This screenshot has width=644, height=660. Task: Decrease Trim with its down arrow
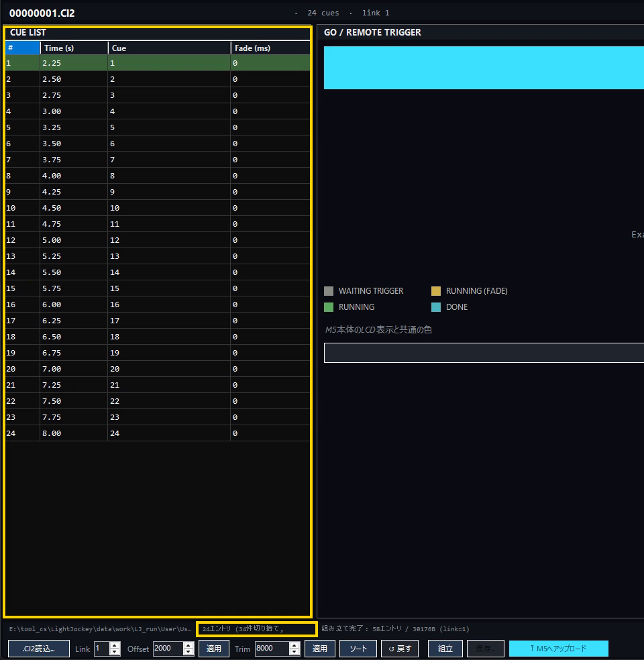[x=294, y=651]
